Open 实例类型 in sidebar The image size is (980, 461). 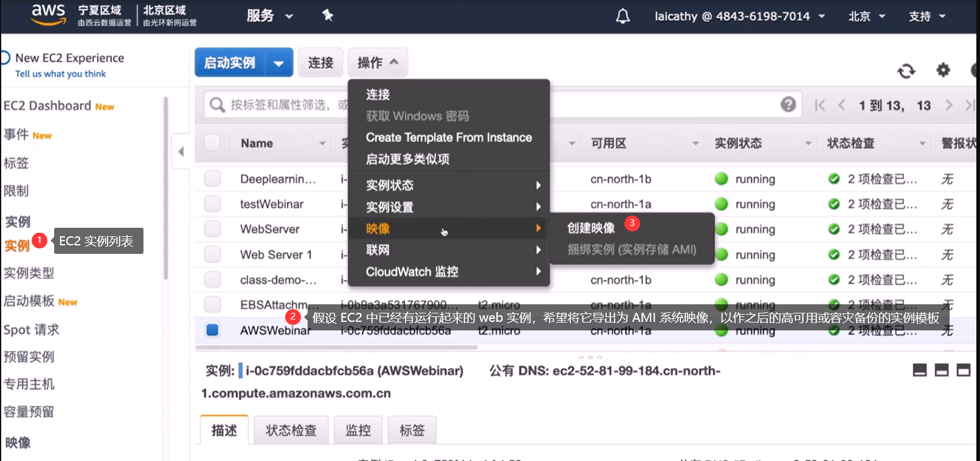point(29,273)
